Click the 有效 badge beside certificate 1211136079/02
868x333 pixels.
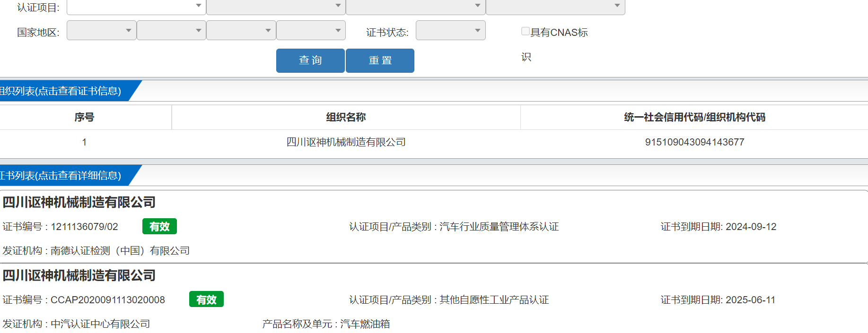pos(159,227)
